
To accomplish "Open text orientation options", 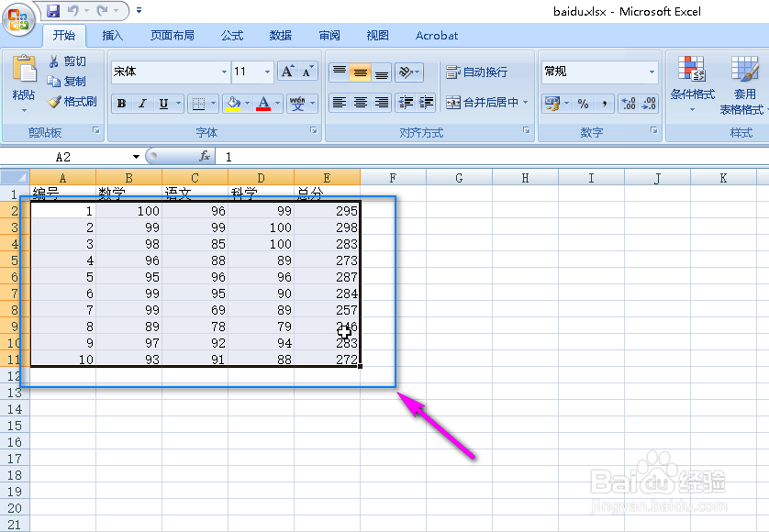I will 409,72.
